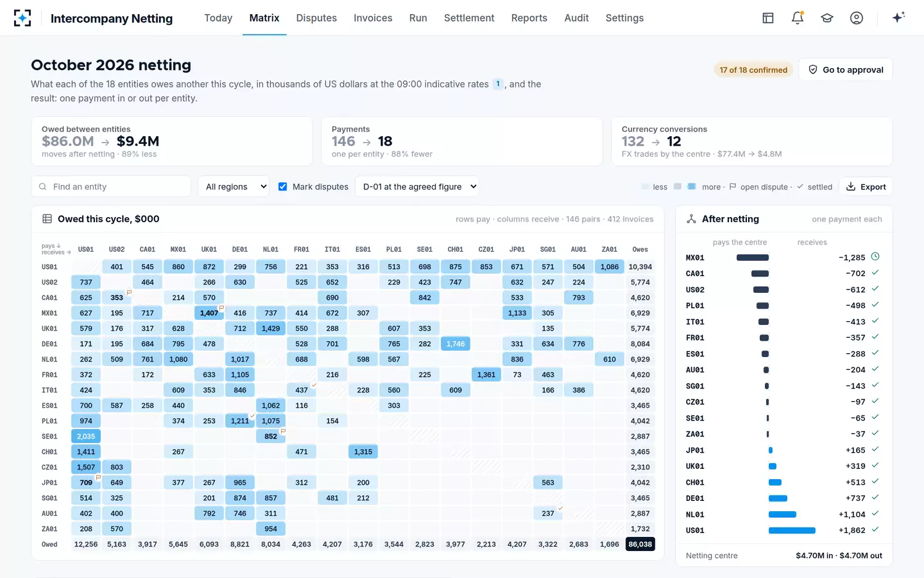Click the settled check on the 437 cell

point(314,385)
